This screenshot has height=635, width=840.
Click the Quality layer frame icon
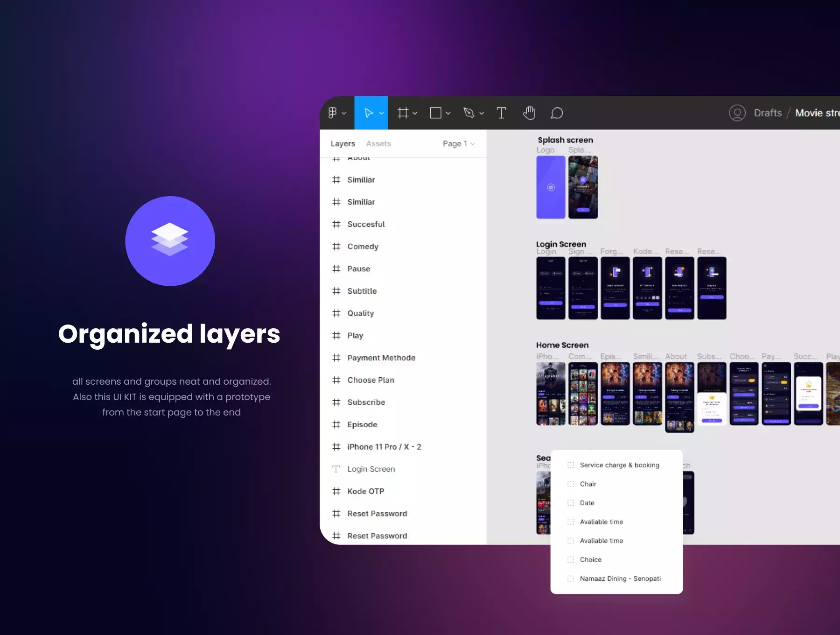tap(336, 313)
